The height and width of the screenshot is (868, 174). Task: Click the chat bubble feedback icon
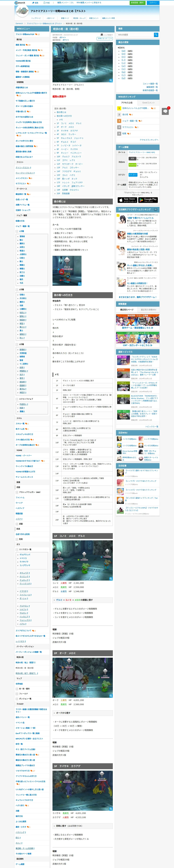[x=165, y=111]
